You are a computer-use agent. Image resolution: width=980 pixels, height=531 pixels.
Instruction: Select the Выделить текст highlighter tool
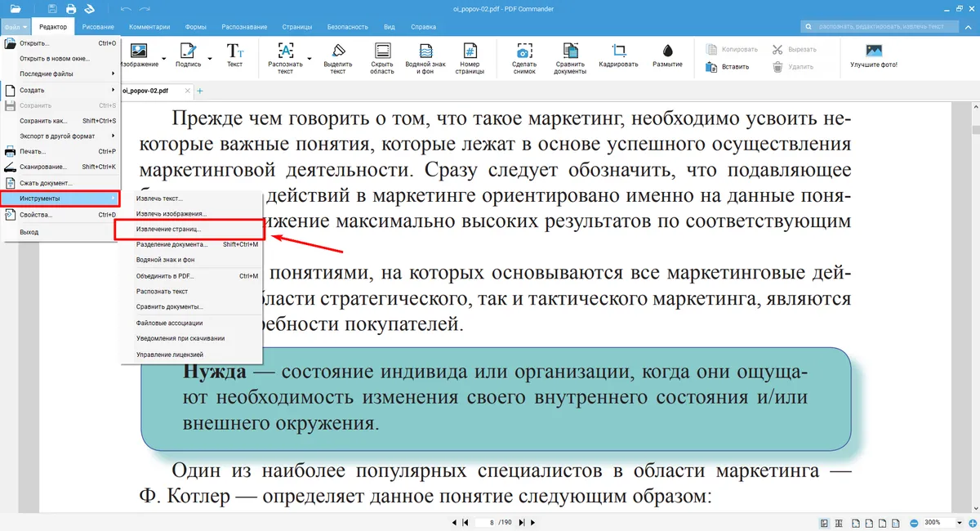pos(337,59)
